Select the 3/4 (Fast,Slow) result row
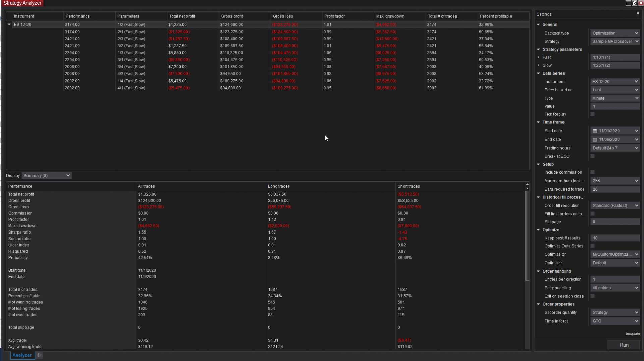644x361 pixels. click(x=268, y=67)
